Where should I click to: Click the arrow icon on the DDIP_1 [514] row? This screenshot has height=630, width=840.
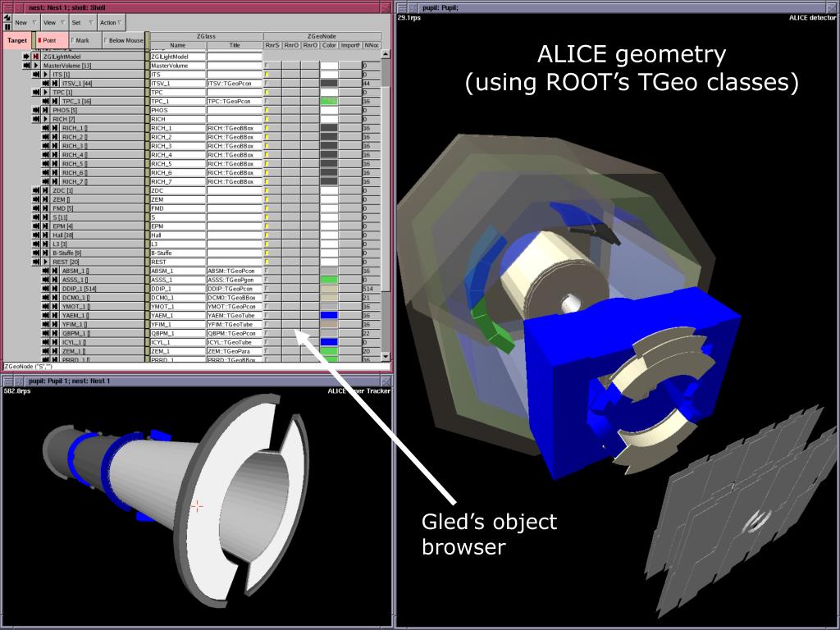click(46, 289)
